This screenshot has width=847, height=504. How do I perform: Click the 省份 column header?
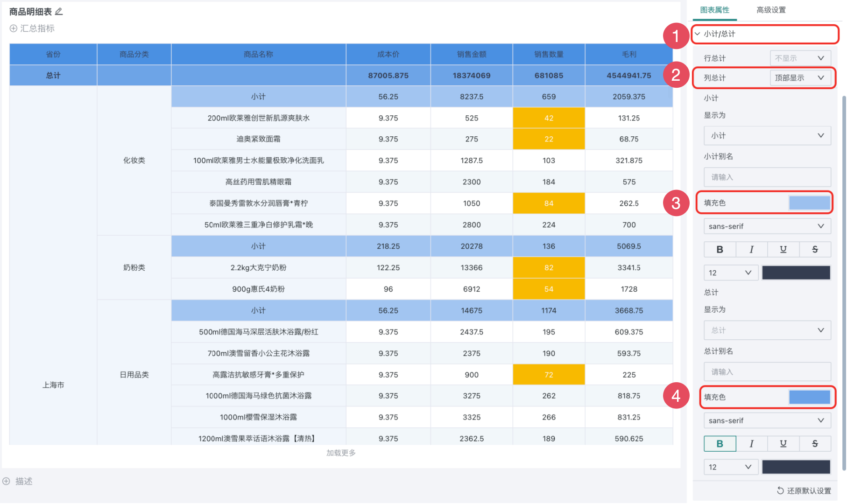click(53, 54)
